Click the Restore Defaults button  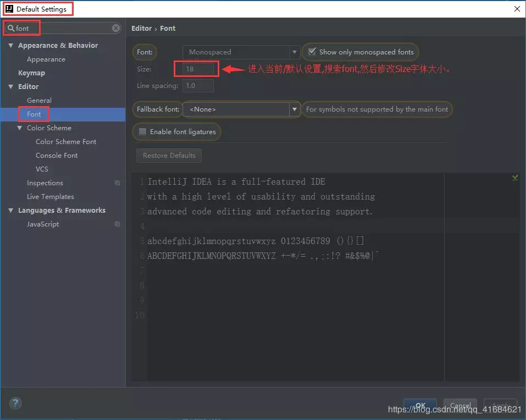(169, 156)
